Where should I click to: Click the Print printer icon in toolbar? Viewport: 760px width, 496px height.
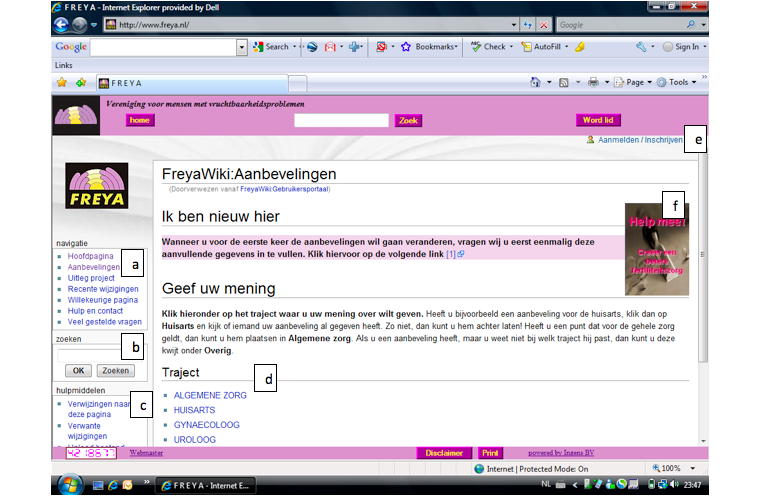[593, 82]
